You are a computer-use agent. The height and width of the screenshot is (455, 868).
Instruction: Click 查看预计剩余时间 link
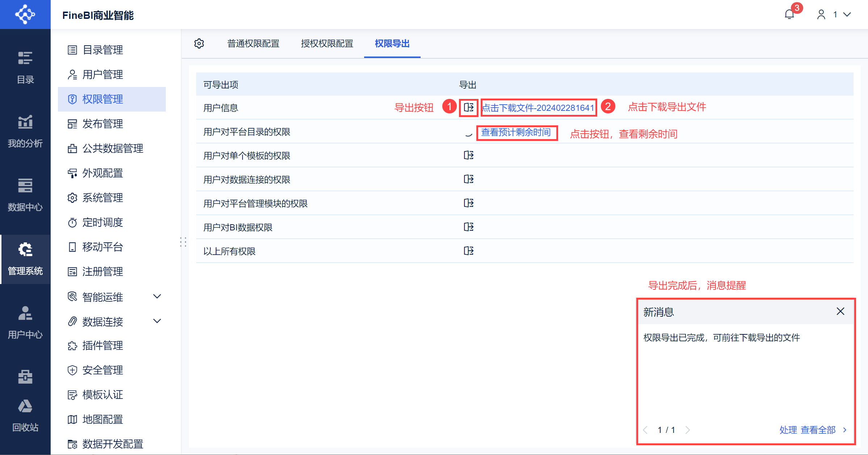516,132
